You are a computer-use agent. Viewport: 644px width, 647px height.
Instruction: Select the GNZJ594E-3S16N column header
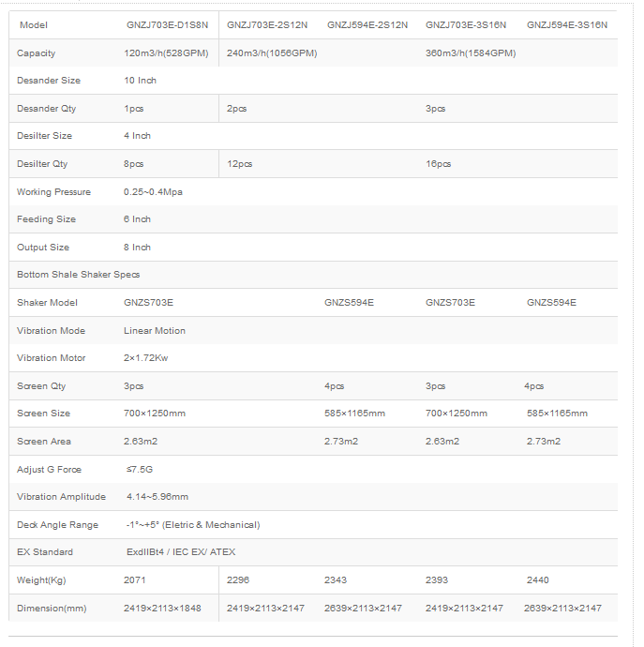[567, 25]
